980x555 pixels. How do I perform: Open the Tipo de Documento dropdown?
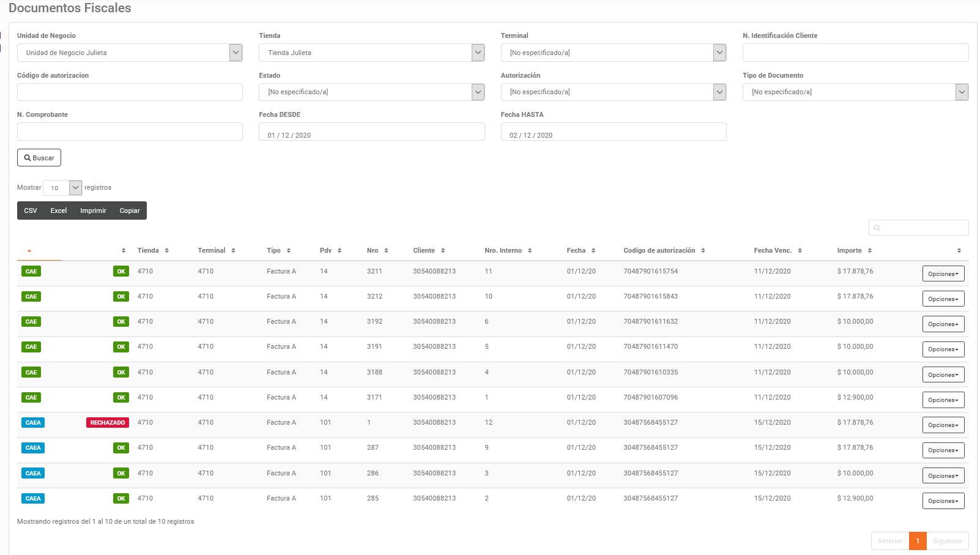pos(855,92)
